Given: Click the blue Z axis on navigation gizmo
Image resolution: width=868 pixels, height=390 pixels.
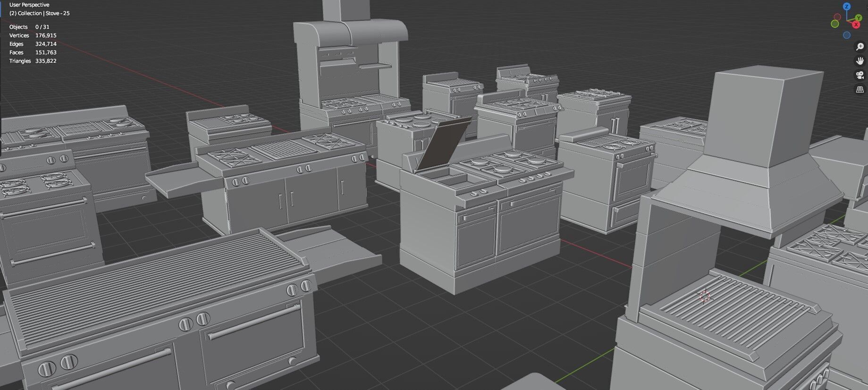Looking at the screenshot, I should click(x=847, y=7).
